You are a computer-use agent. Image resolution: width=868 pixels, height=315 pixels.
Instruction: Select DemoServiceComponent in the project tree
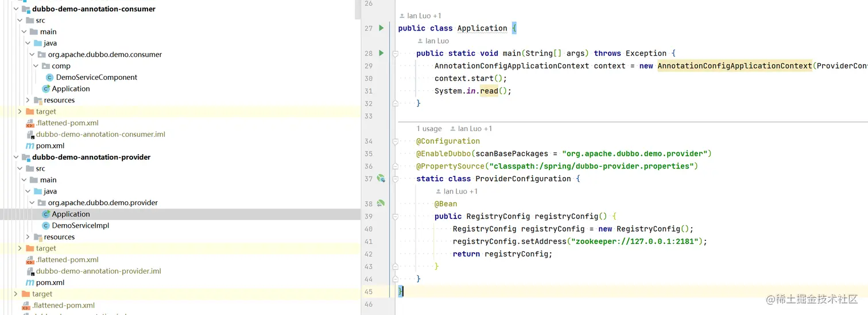96,77
